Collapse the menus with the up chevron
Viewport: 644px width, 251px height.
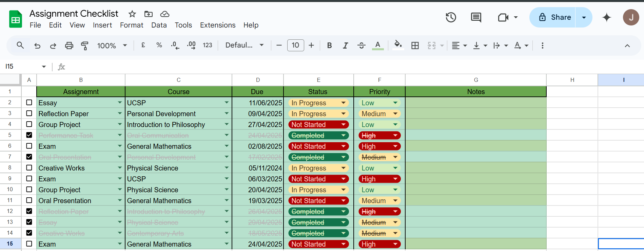click(627, 46)
